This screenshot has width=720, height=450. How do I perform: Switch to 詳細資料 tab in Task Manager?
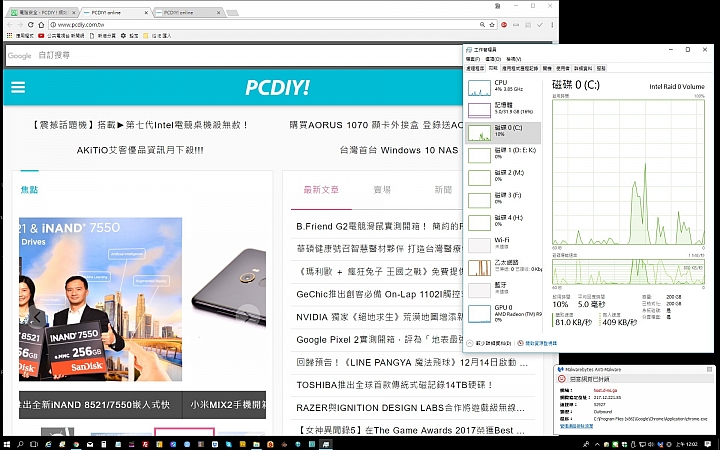coord(583,68)
